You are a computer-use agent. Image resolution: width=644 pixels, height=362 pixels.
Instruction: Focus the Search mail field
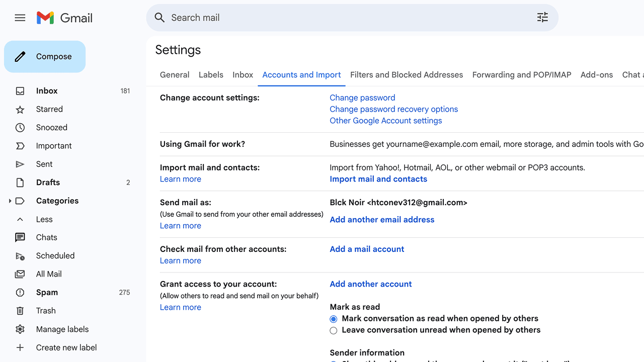click(x=352, y=18)
